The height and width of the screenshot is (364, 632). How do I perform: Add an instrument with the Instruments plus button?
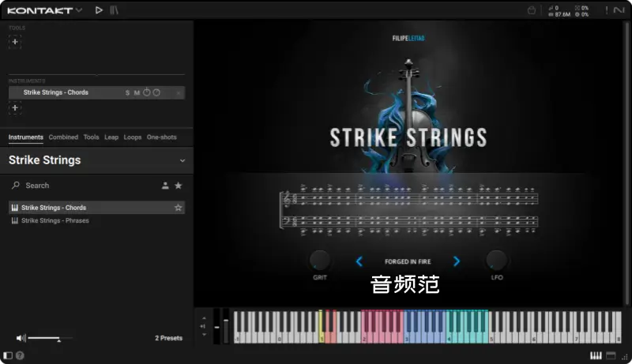click(x=15, y=108)
